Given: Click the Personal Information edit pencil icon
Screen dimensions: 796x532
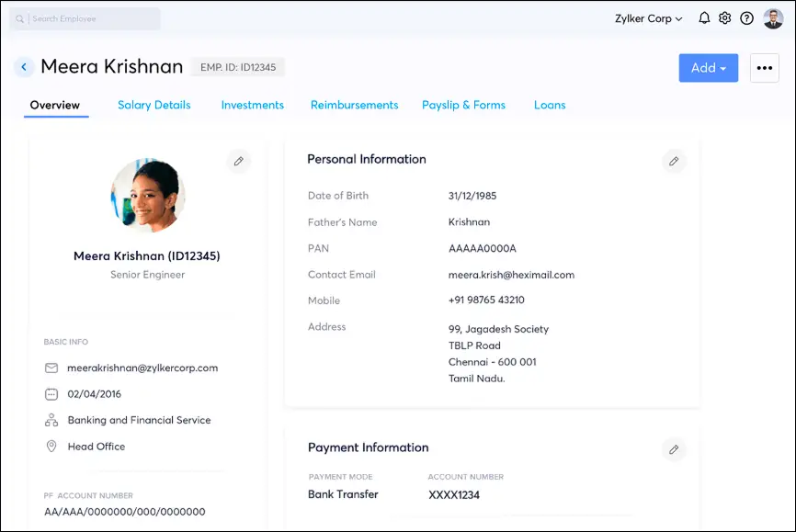Looking at the screenshot, I should point(674,161).
